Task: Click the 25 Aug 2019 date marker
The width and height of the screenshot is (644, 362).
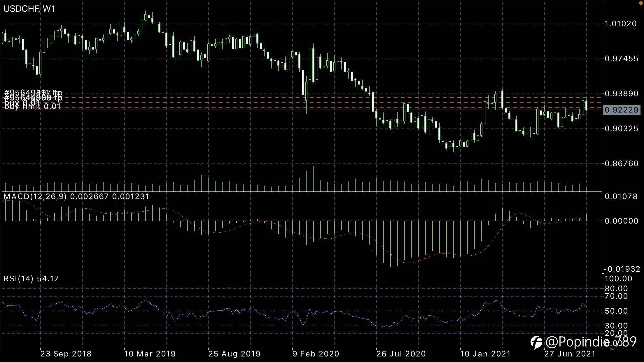Action: 235,354
